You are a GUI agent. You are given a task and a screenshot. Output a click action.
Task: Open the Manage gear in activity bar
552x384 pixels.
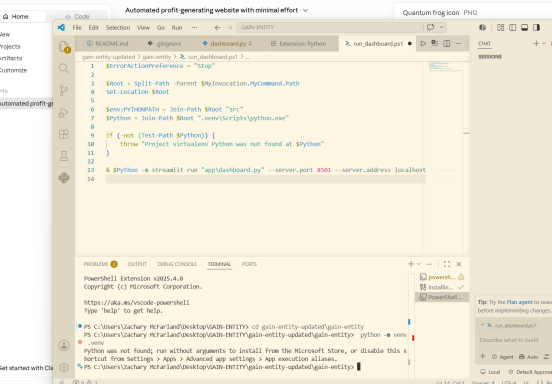(x=64, y=367)
